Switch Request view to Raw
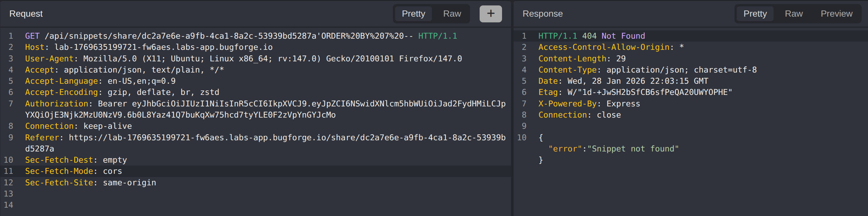Screen dimensions: 868x216 (x=451, y=14)
